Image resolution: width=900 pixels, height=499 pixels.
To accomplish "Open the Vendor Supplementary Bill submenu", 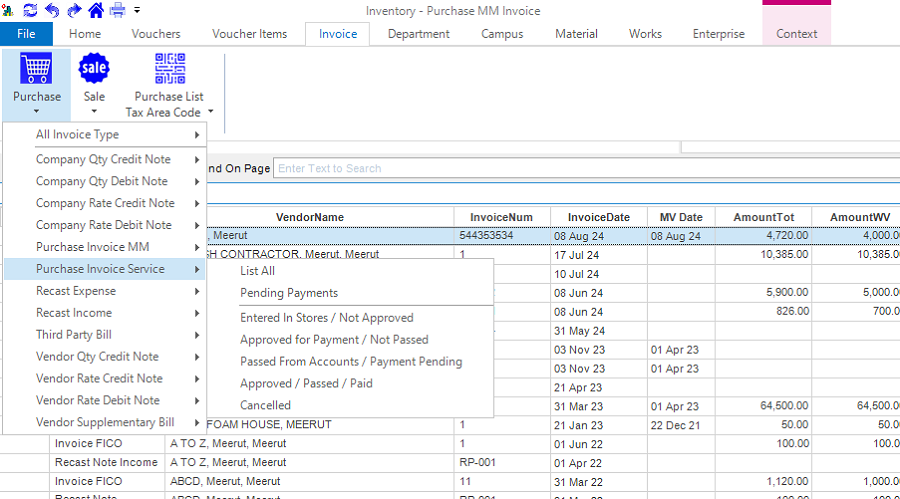I will [104, 423].
